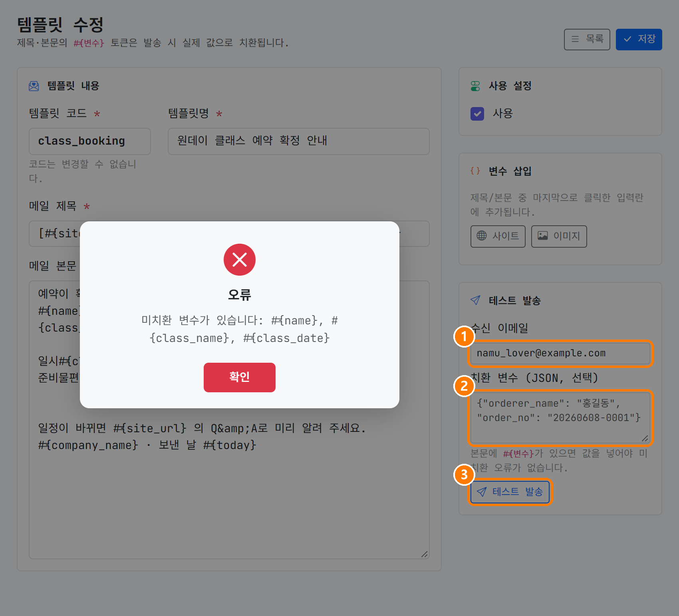This screenshot has width=679, height=616.
Task: Click the 확인 button in the error dialog
Action: coord(240,377)
